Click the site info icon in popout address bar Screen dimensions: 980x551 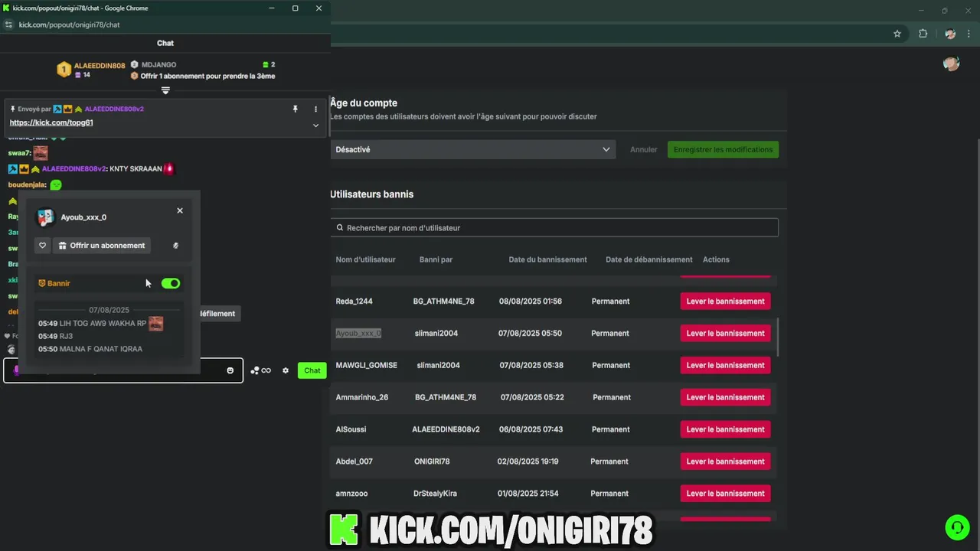[8, 24]
